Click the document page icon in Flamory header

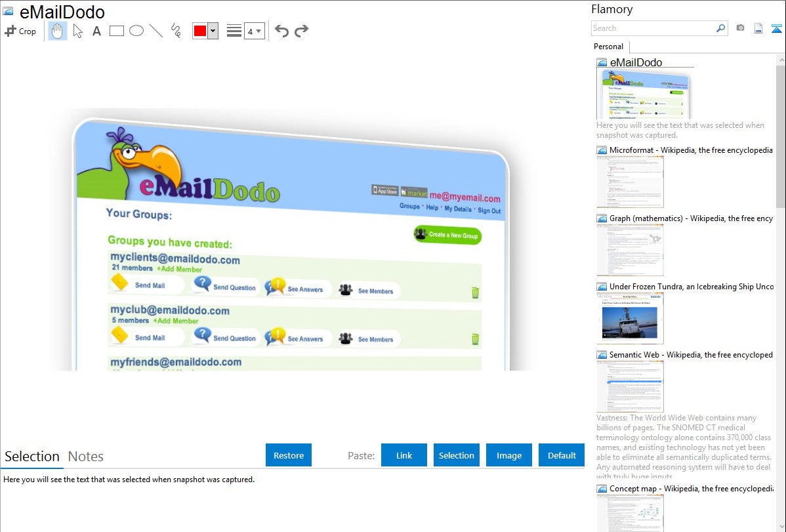point(758,28)
